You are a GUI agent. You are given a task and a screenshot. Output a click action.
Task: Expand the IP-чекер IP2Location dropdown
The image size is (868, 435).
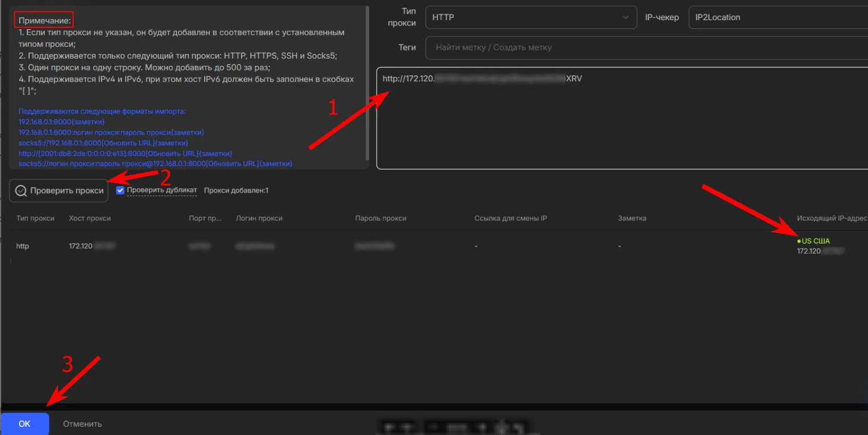click(777, 18)
